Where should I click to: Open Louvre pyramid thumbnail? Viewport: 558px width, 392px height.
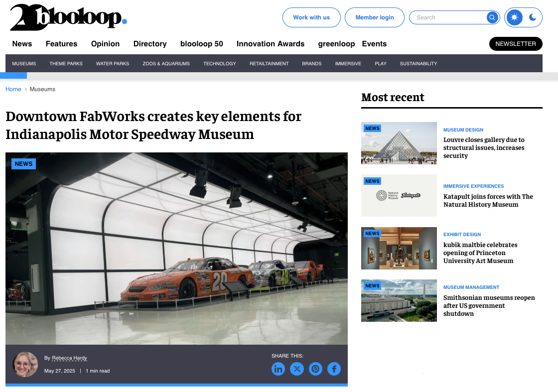(399, 143)
